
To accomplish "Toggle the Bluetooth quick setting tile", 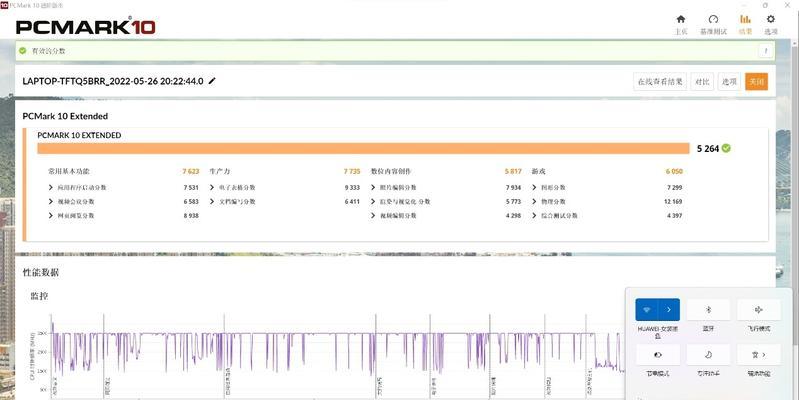I will 708,310.
